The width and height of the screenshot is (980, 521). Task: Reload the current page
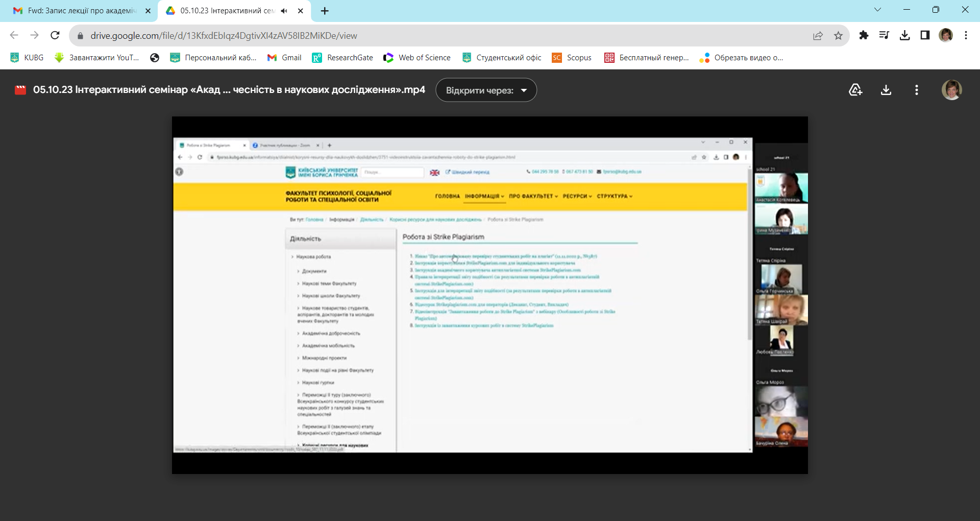[x=55, y=35]
